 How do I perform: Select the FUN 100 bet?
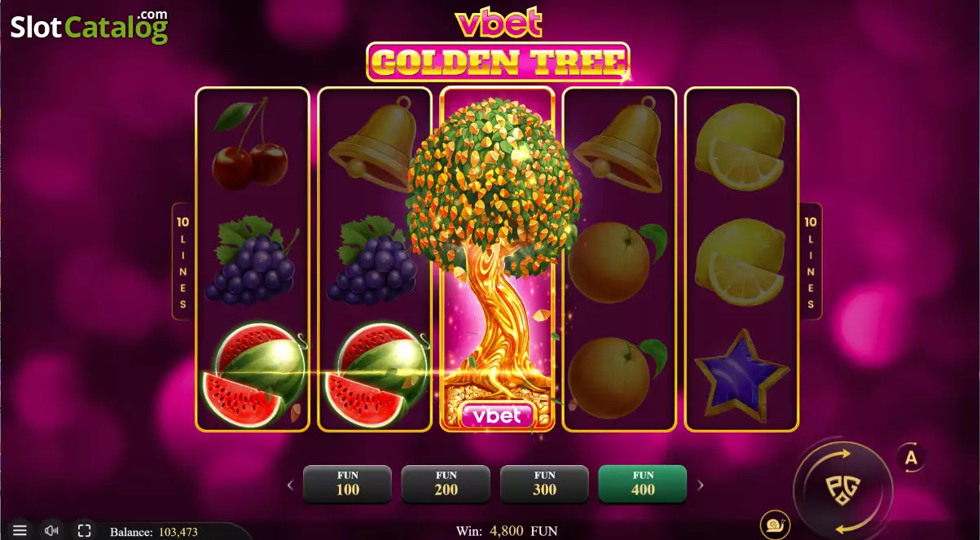coord(347,484)
